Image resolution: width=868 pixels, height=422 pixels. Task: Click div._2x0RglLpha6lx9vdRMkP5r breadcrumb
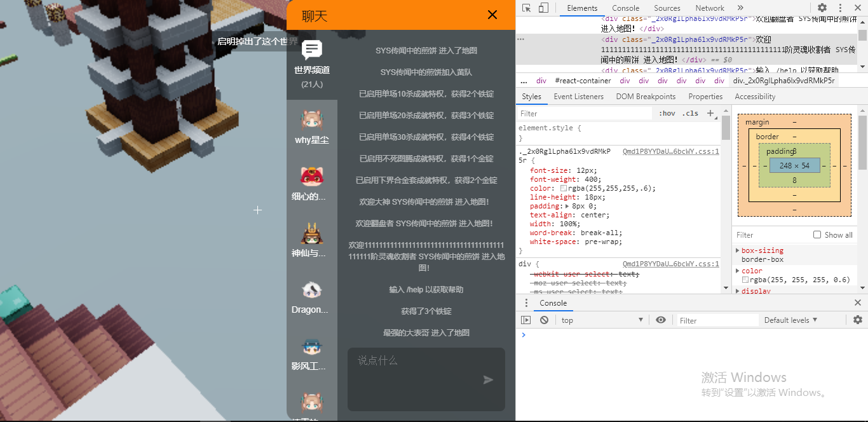(x=783, y=81)
